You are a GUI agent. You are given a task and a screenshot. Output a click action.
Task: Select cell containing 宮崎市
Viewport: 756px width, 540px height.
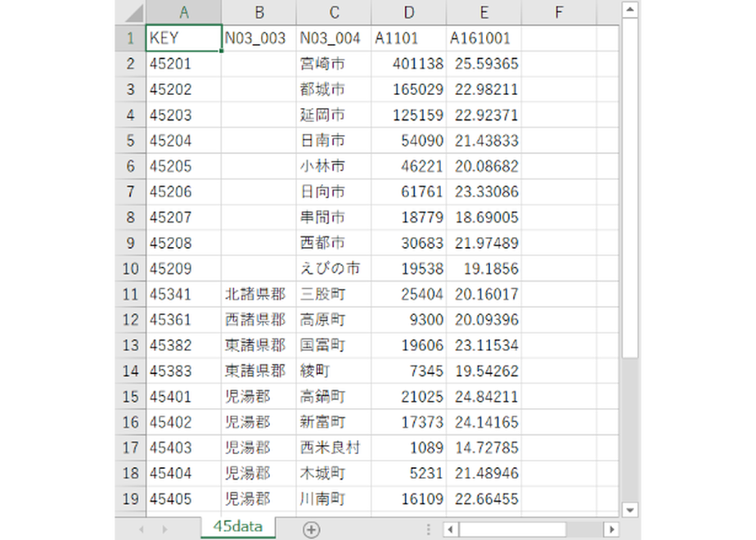[x=334, y=64]
